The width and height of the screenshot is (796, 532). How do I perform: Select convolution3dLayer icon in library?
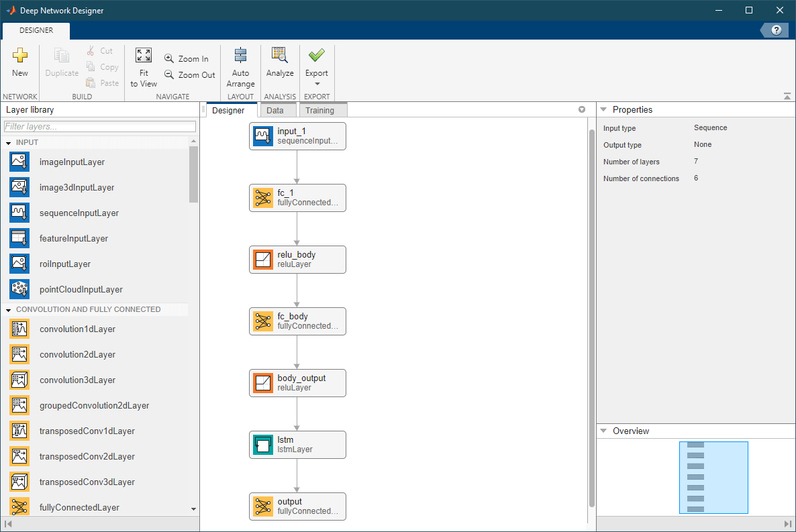click(x=19, y=380)
